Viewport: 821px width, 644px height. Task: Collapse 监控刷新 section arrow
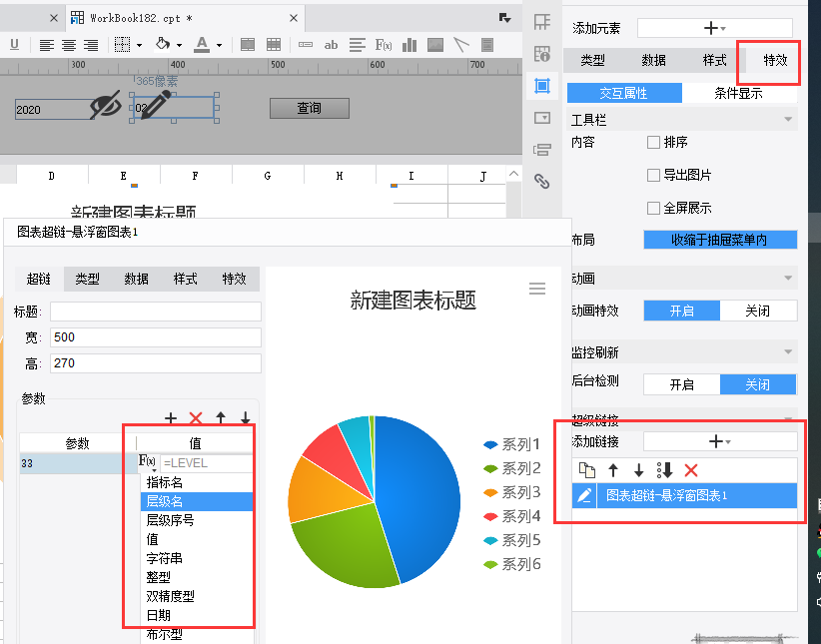pyautogui.click(x=788, y=351)
